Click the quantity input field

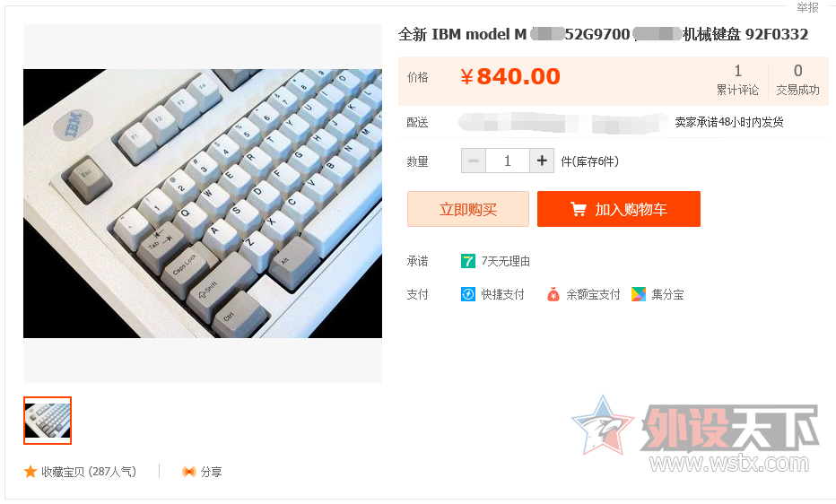508,161
